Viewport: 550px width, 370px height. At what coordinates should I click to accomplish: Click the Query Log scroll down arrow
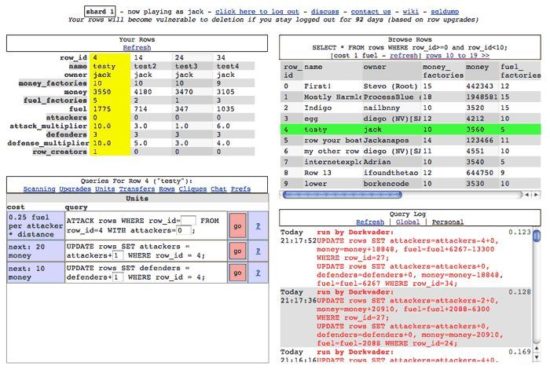(x=536, y=357)
